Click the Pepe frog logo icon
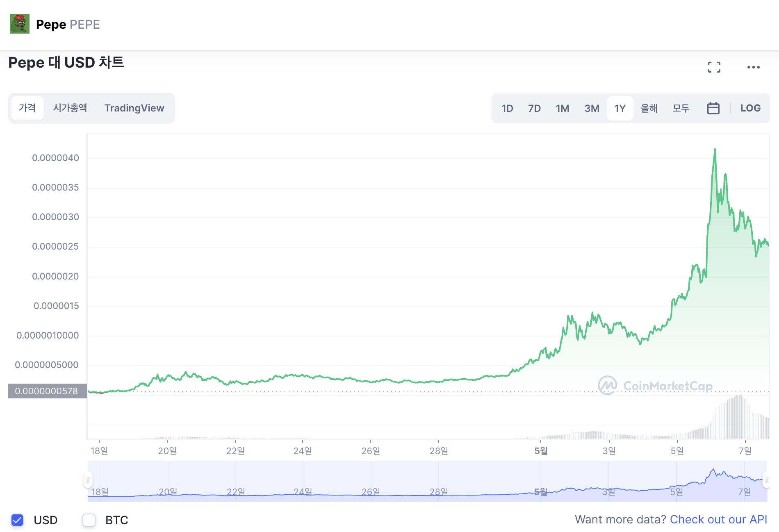The height and width of the screenshot is (532, 779). coord(20,24)
